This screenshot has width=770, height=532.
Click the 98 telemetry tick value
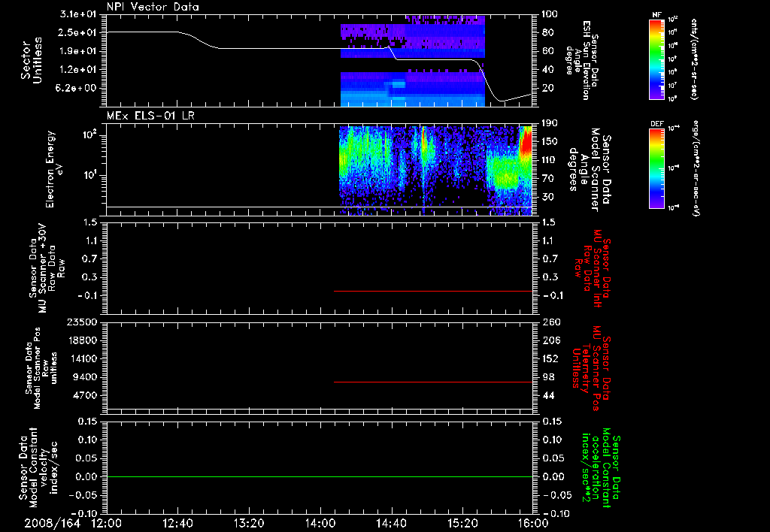[x=548, y=377]
